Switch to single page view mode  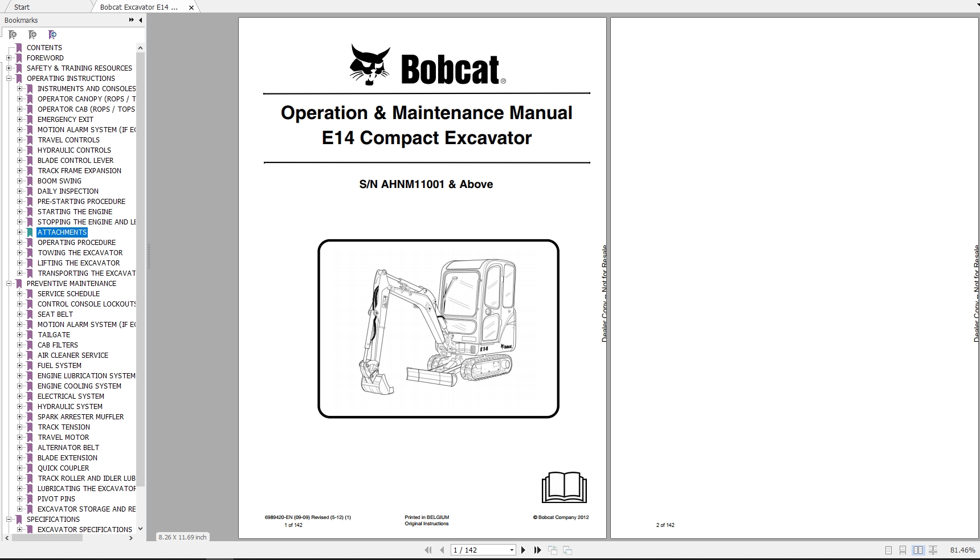coord(888,550)
